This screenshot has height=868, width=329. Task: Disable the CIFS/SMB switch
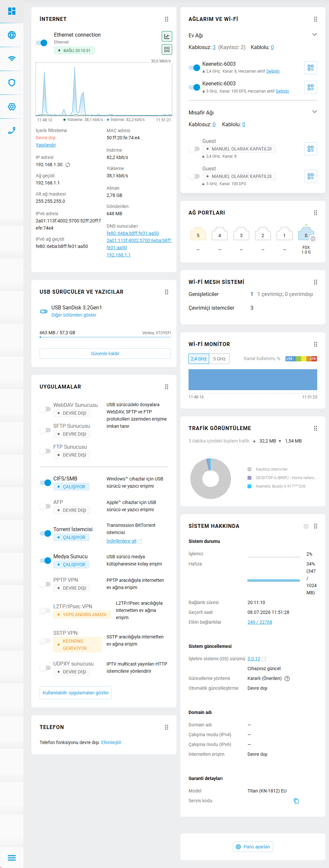point(45,482)
